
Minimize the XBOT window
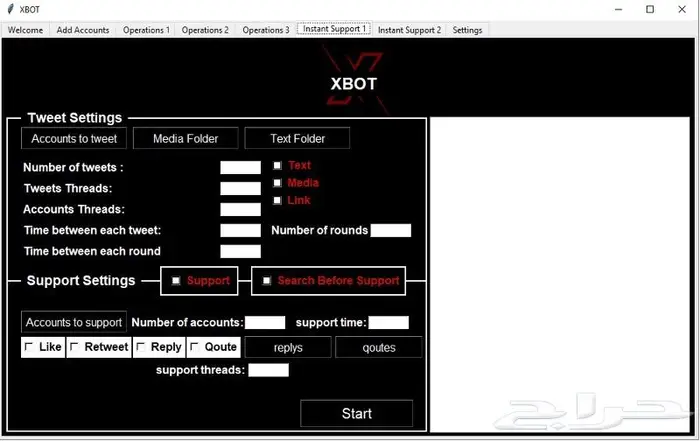(618, 9)
